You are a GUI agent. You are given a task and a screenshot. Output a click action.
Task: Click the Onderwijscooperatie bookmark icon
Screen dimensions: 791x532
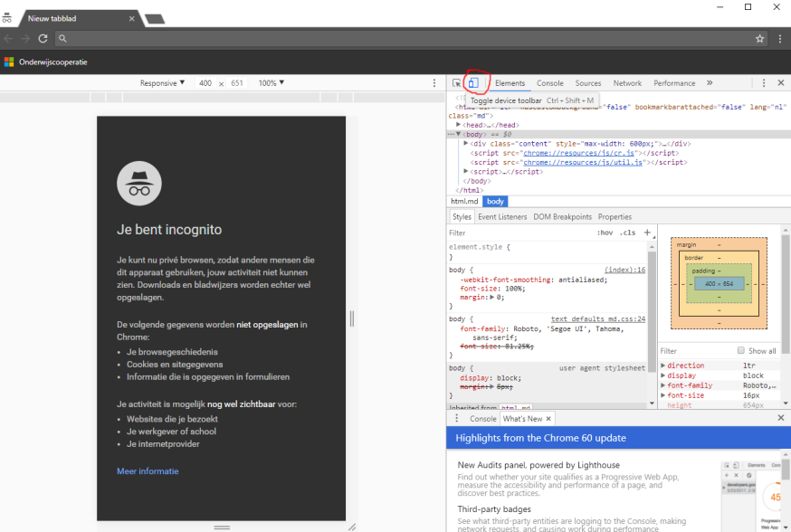click(9, 62)
